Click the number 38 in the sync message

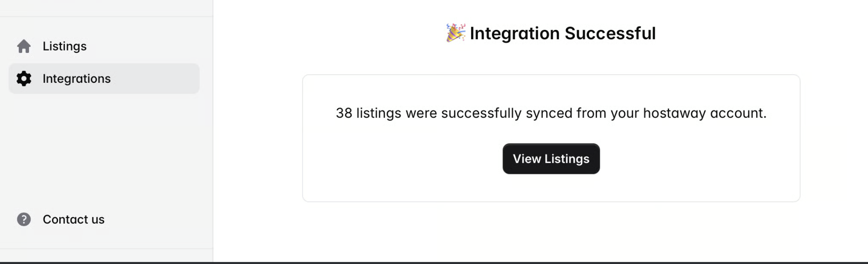click(x=344, y=113)
